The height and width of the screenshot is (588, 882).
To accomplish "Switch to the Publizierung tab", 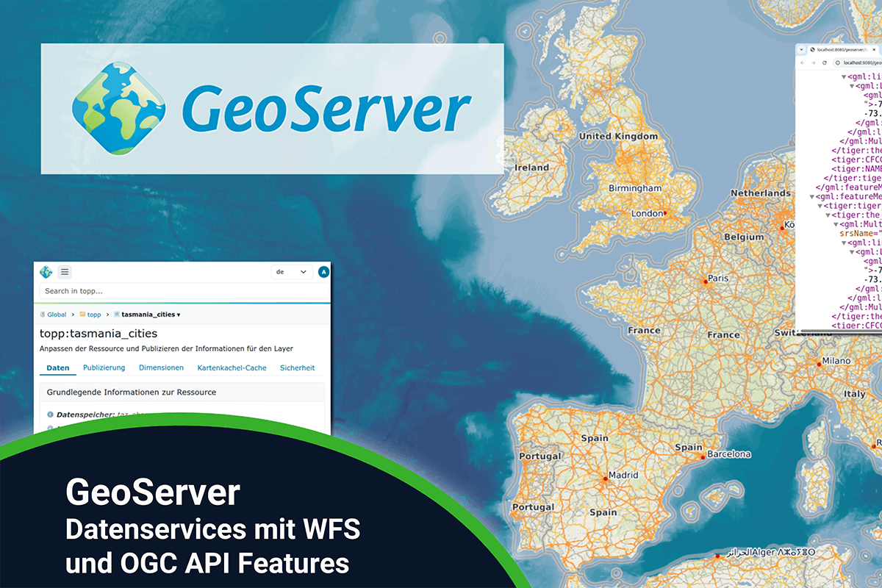I will (104, 367).
